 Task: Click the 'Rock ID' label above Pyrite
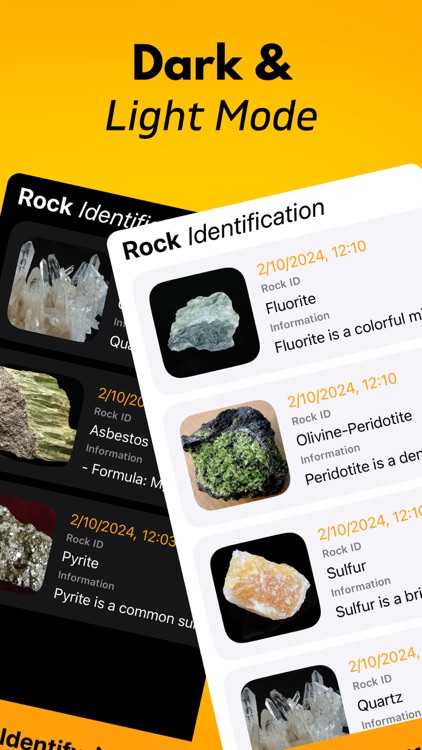coord(85,540)
